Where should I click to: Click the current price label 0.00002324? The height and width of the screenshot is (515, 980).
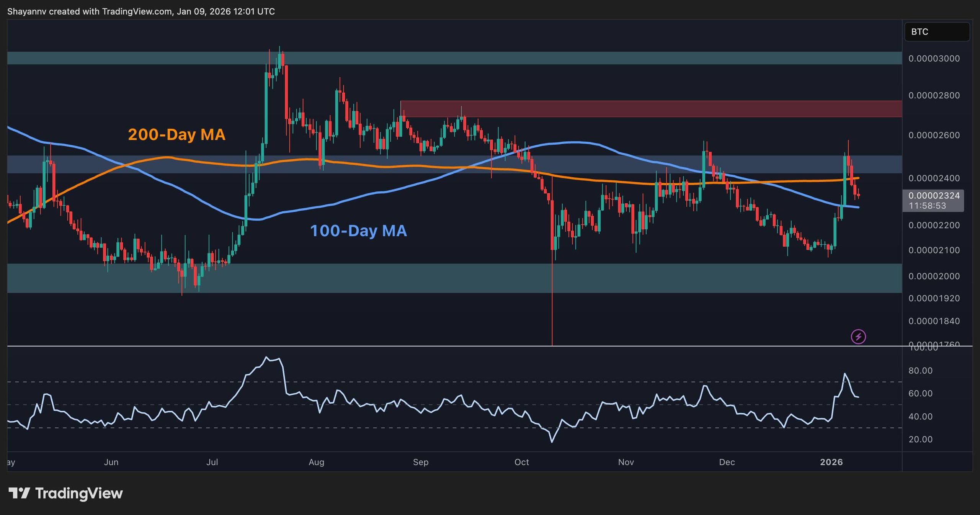coord(934,196)
